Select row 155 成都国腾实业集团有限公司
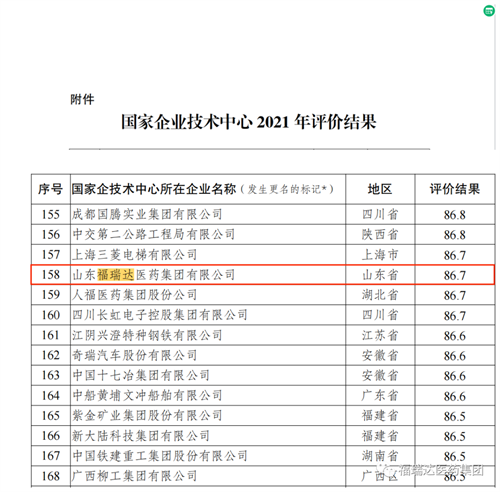500x492 pixels. [263, 214]
